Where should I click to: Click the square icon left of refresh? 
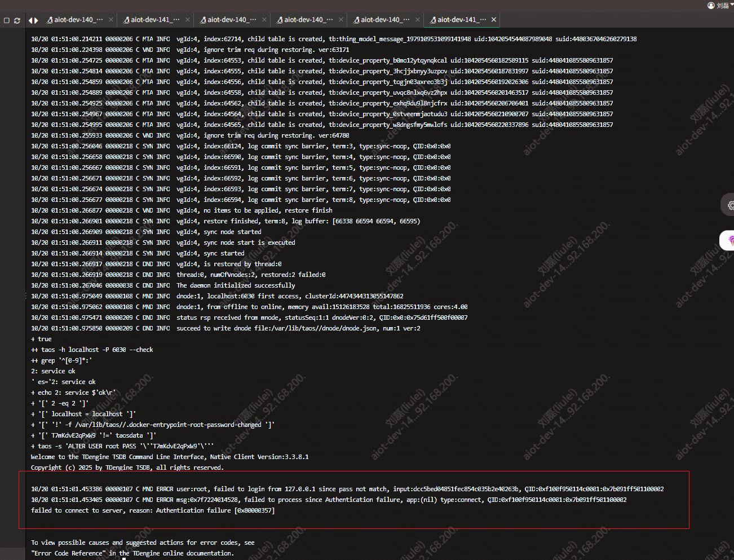[7, 20]
